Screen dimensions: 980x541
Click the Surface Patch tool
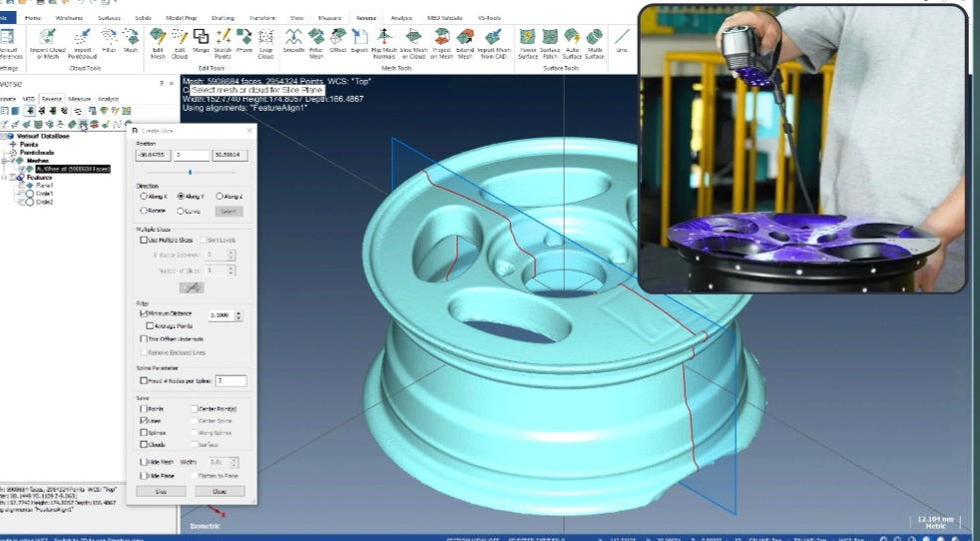point(550,44)
